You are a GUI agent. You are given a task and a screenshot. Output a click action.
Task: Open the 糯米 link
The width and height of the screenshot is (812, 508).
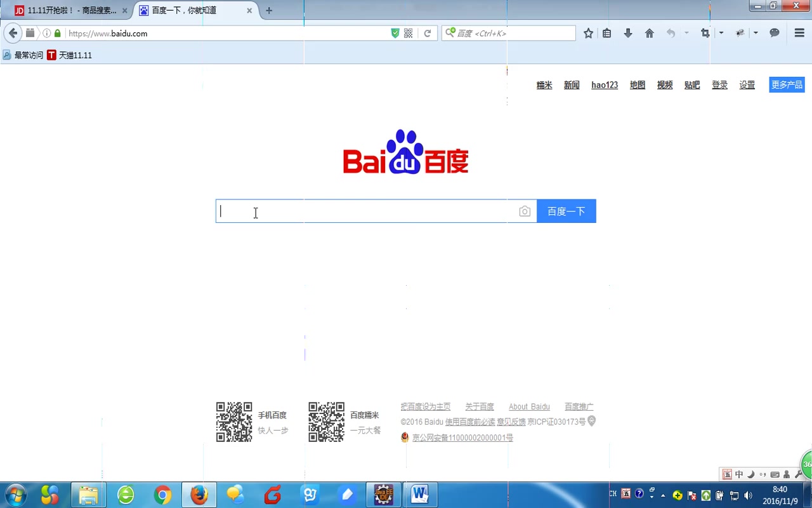[x=544, y=85]
